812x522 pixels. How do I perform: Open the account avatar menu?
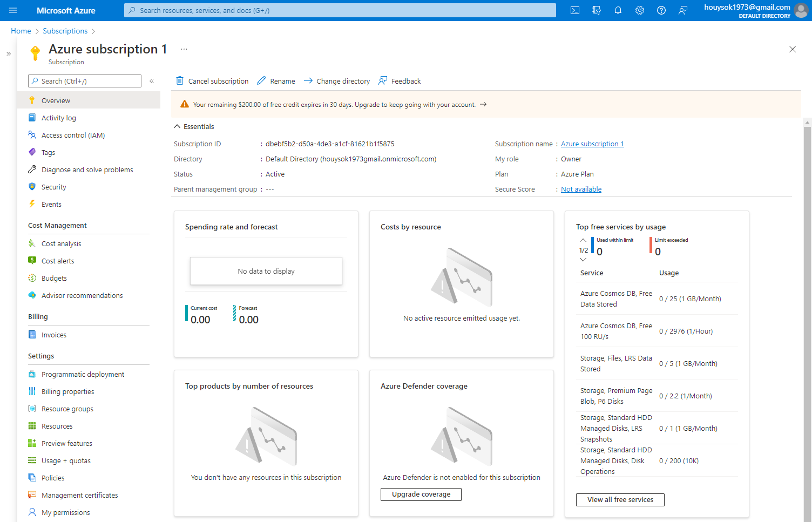coord(801,10)
